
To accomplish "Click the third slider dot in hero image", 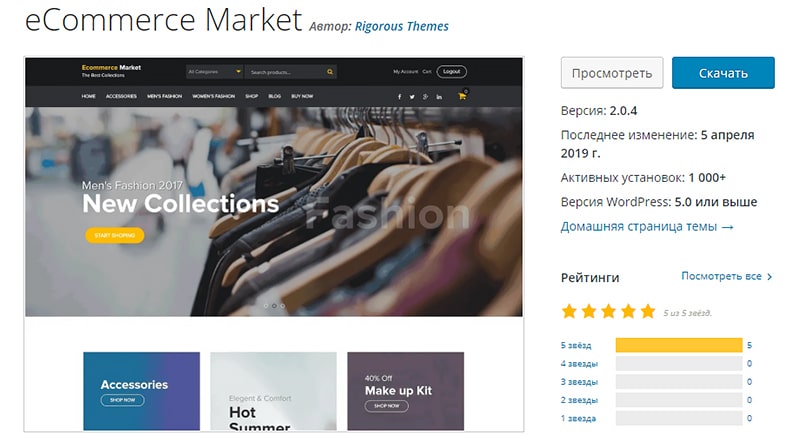I will click(x=283, y=306).
